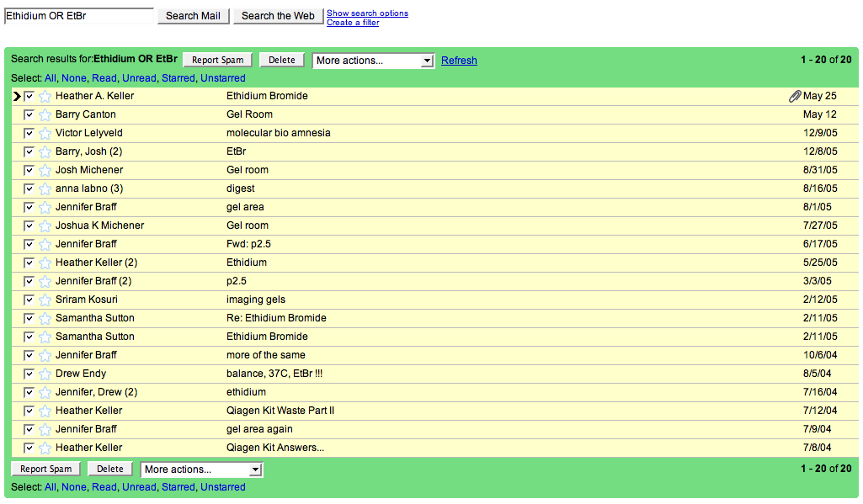Star the Qiagen Kit Answers email
863x504 pixels.
45,448
